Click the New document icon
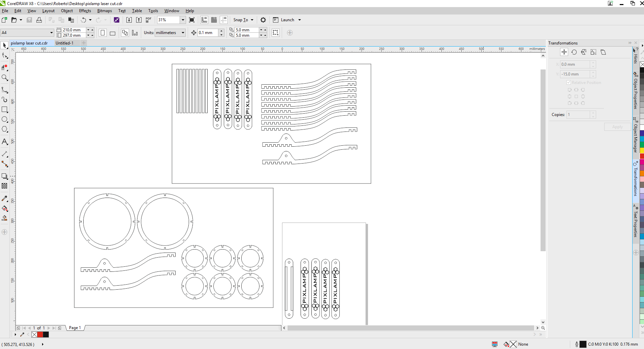 point(4,20)
